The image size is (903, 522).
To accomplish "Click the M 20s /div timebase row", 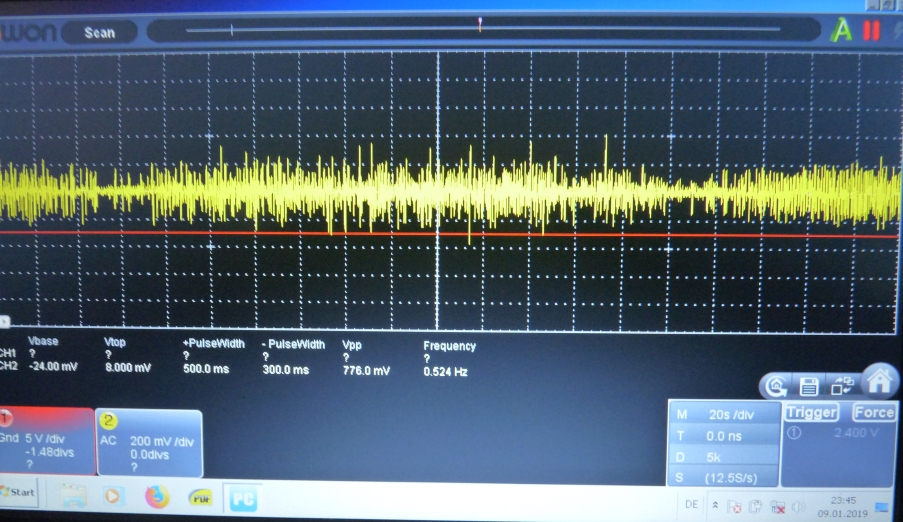I will click(x=723, y=414).
